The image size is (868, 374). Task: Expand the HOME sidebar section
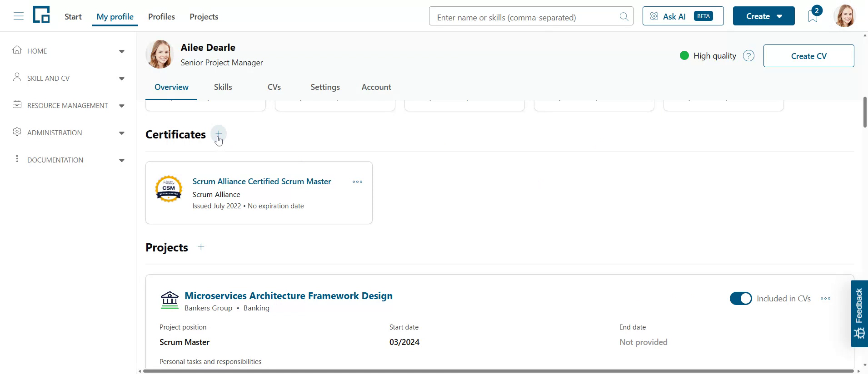122,51
